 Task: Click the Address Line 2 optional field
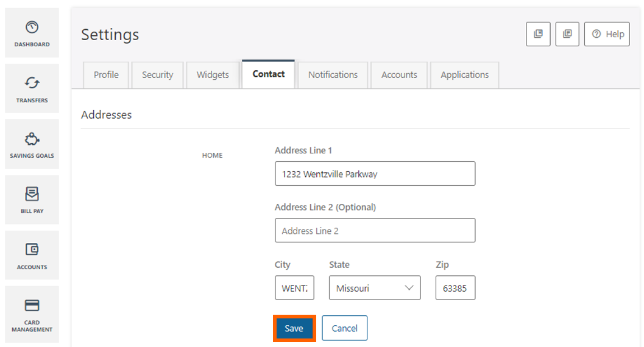pos(375,230)
